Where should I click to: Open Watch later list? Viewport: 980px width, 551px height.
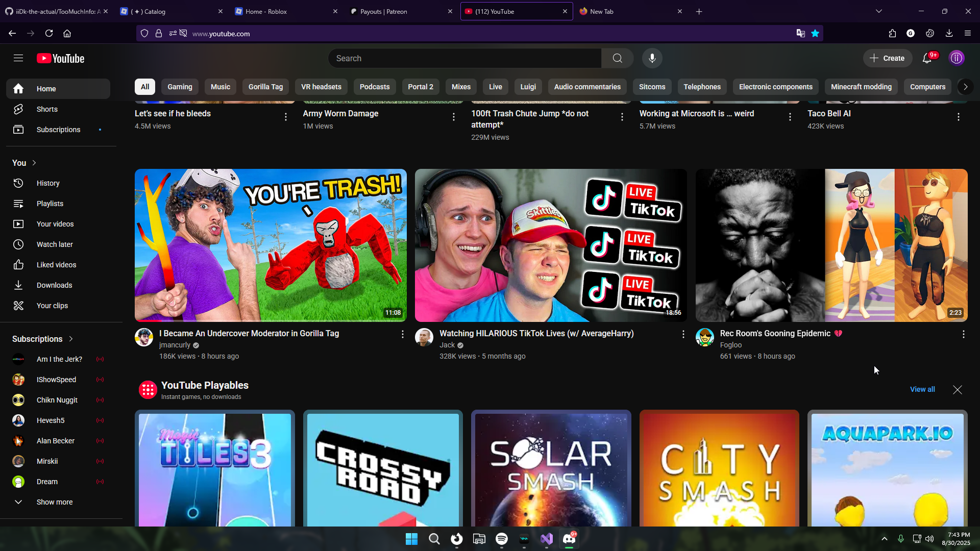(58, 244)
